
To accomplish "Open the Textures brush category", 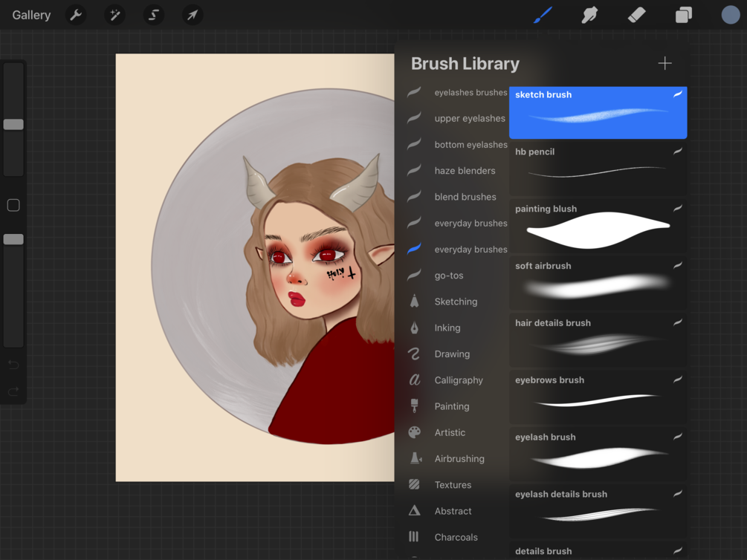I will 453,484.
